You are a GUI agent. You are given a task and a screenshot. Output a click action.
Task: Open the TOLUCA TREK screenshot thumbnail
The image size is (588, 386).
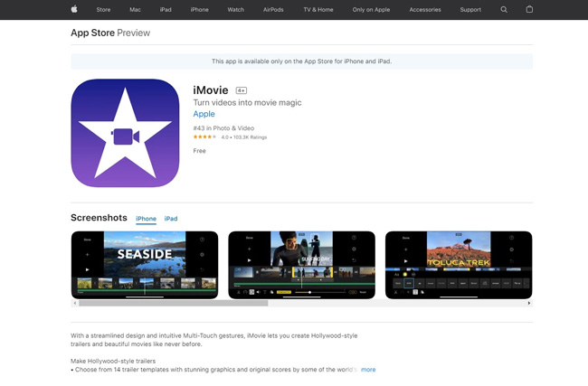tap(459, 265)
